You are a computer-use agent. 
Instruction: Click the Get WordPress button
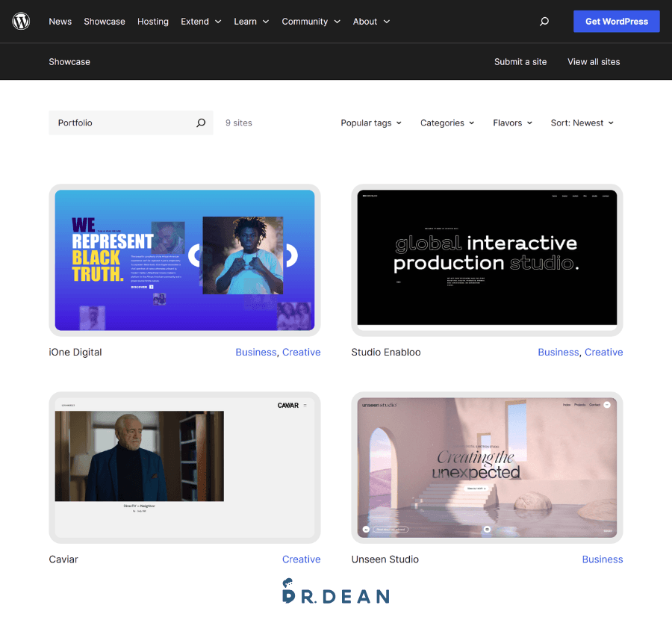[616, 22]
